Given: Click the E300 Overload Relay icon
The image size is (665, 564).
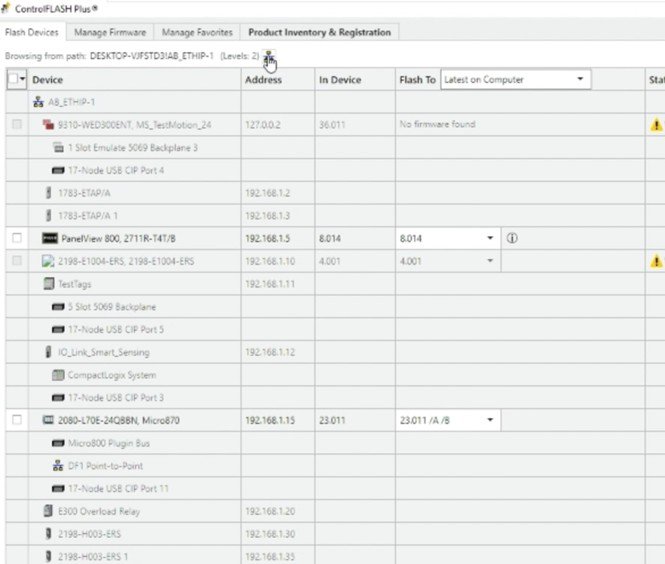Looking at the screenshot, I should click(48, 511).
